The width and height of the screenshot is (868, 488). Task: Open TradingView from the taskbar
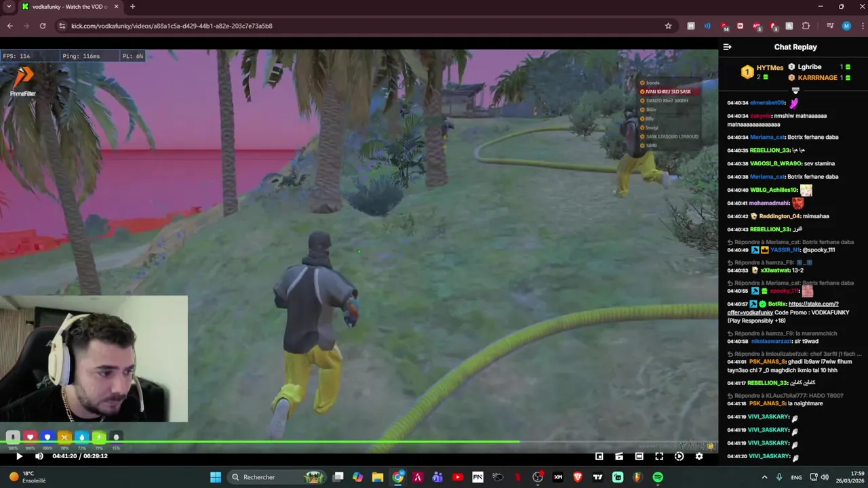597,477
